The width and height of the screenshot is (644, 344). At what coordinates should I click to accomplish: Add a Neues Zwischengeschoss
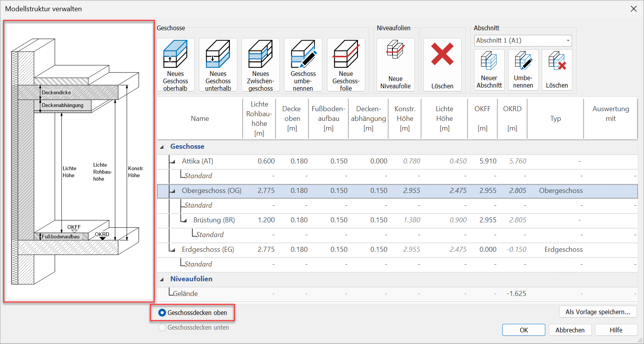[260, 65]
